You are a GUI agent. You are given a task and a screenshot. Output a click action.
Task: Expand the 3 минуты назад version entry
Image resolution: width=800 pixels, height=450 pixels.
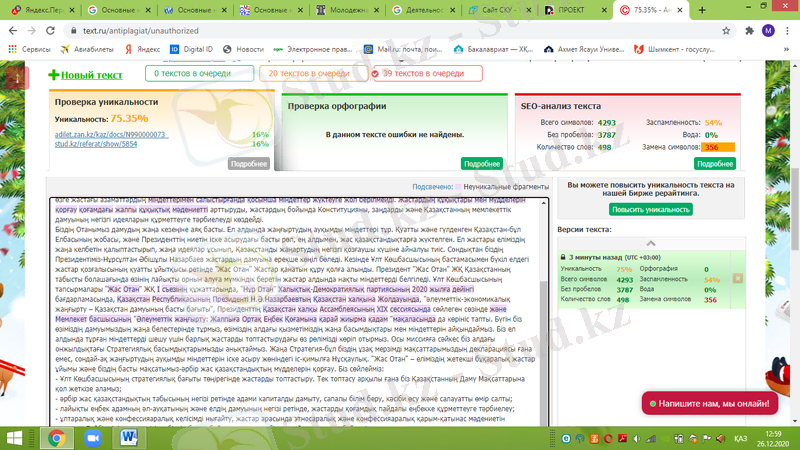[x=565, y=257]
